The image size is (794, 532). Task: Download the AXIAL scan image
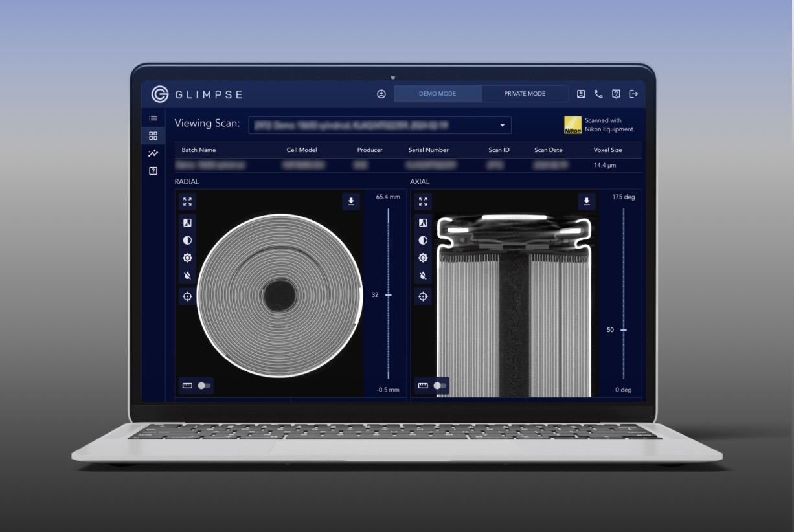tap(587, 202)
